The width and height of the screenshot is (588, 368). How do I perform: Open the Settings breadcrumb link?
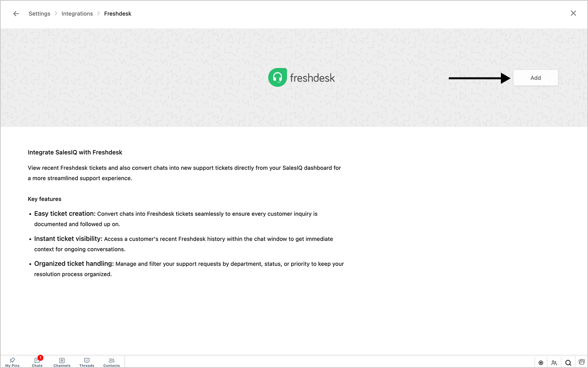(39, 14)
